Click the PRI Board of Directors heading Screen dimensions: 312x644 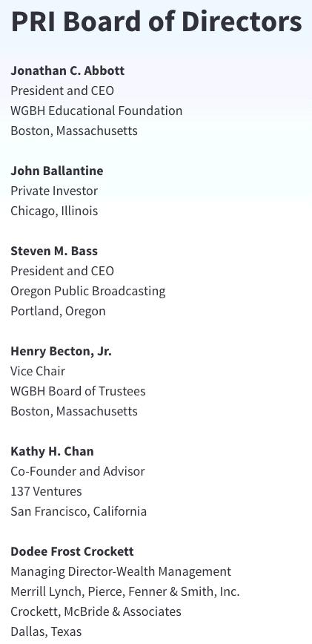(x=156, y=22)
